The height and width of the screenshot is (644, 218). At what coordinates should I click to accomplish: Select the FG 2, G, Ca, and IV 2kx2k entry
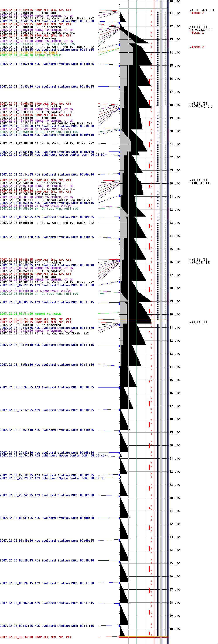pyautogui.click(x=44, y=334)
